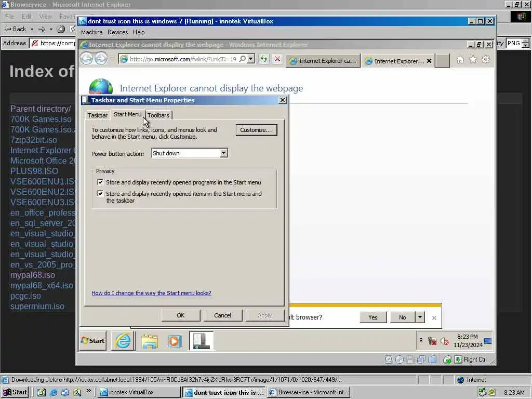Click the first host quick launch icon
The height and width of the screenshot is (399, 532).
point(42,392)
